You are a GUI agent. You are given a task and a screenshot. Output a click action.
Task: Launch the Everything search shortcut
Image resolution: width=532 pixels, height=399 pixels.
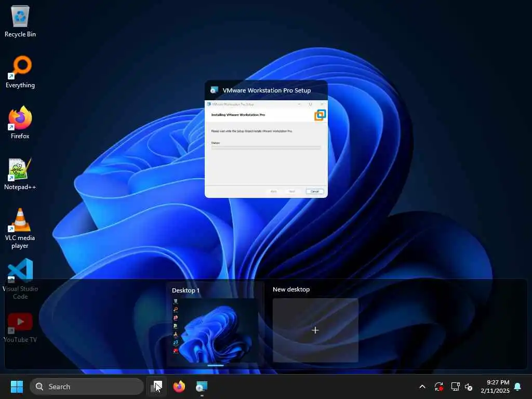pos(20,72)
